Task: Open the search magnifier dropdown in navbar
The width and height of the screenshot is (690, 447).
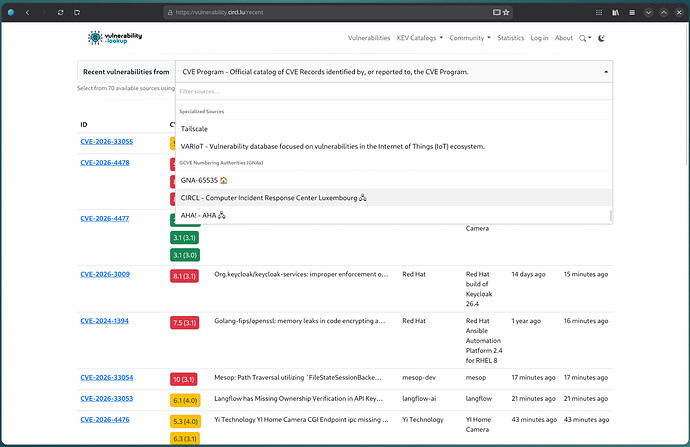Action: tap(585, 38)
